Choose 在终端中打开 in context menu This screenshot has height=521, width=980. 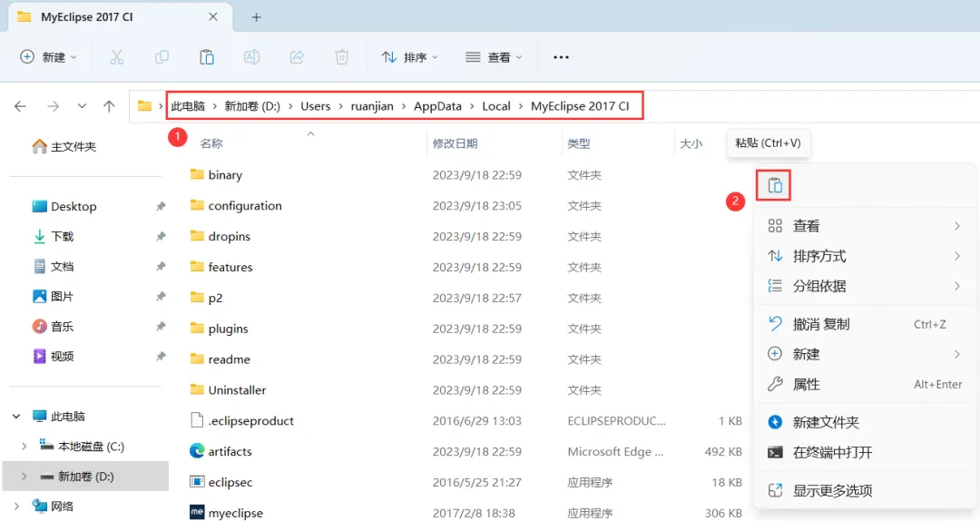[865, 452]
